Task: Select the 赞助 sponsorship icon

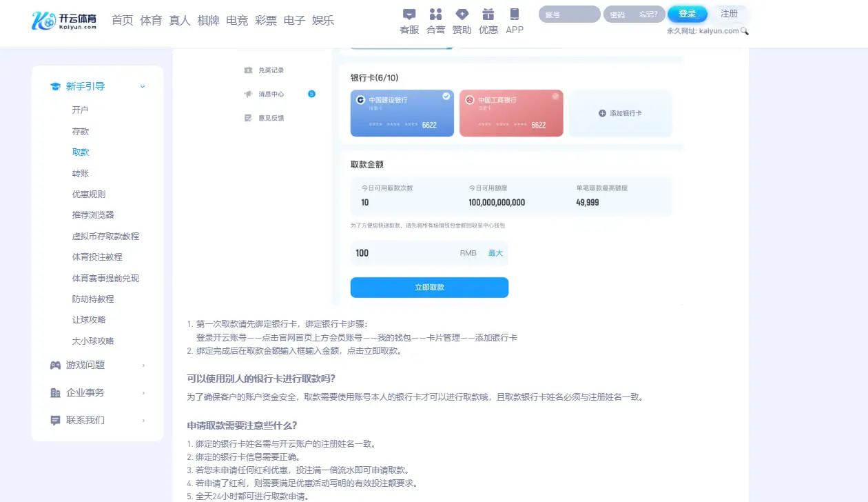Action: click(462, 21)
